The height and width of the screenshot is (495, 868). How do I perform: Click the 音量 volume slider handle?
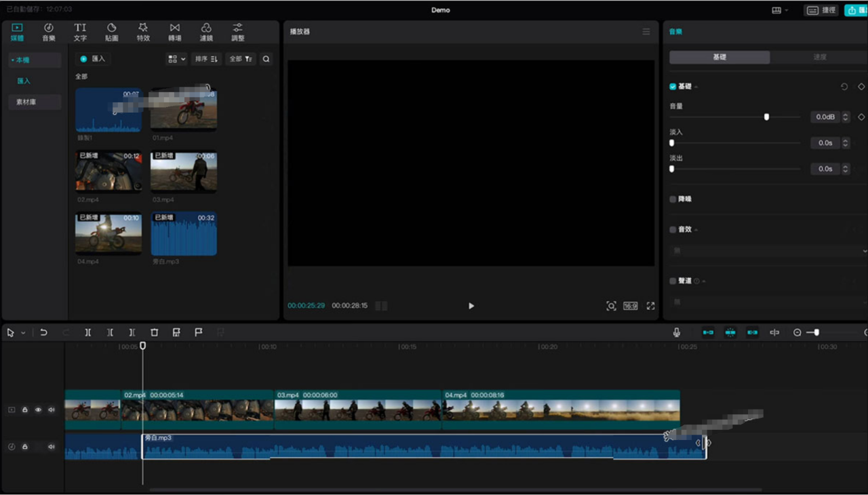tap(766, 117)
